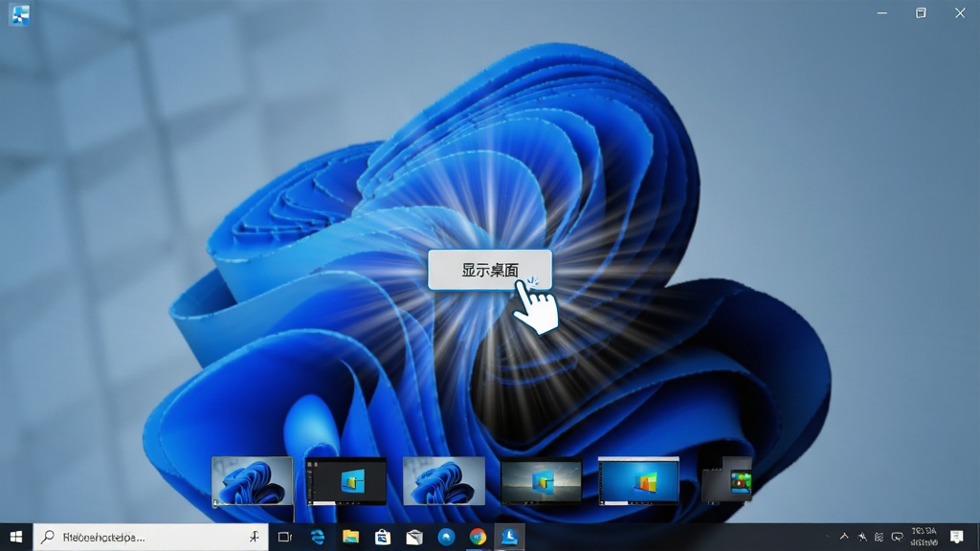Select the active highlighted taskbar app icon
Screen dimensions: 980x551
[x=509, y=538]
